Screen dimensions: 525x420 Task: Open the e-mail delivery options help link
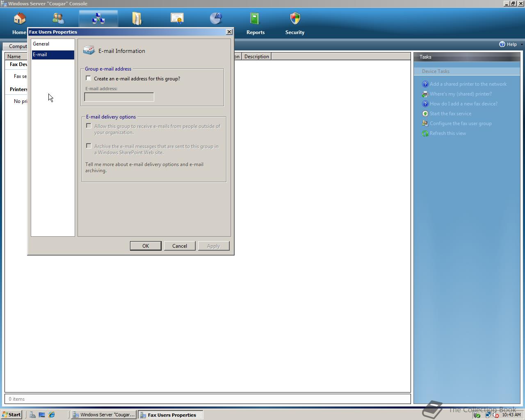(144, 167)
